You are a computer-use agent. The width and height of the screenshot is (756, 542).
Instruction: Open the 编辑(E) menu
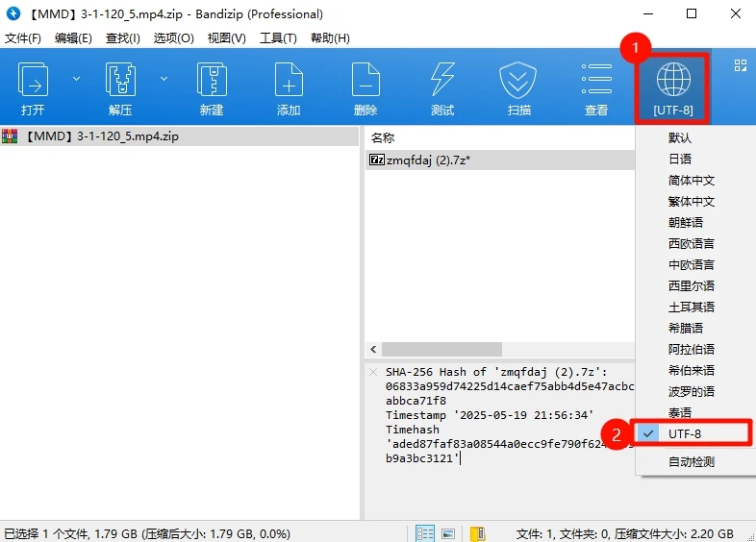tap(73, 38)
